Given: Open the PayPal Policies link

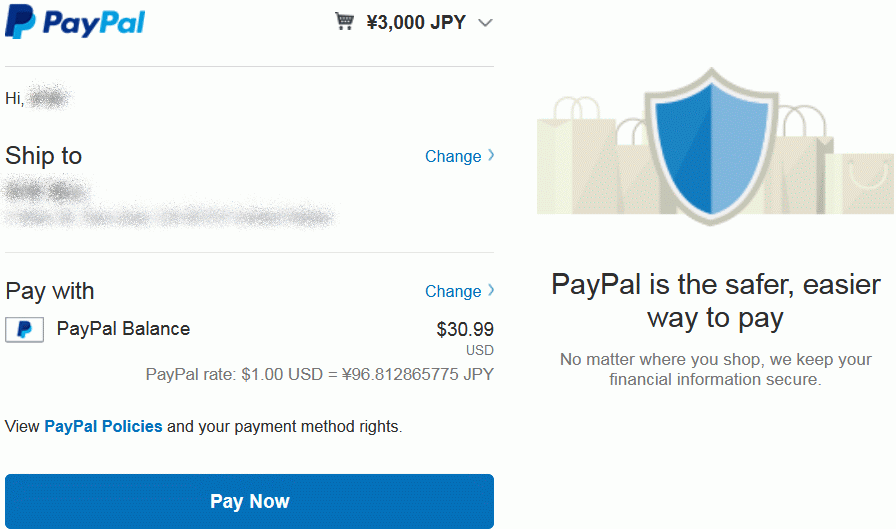Looking at the screenshot, I should click(x=103, y=426).
